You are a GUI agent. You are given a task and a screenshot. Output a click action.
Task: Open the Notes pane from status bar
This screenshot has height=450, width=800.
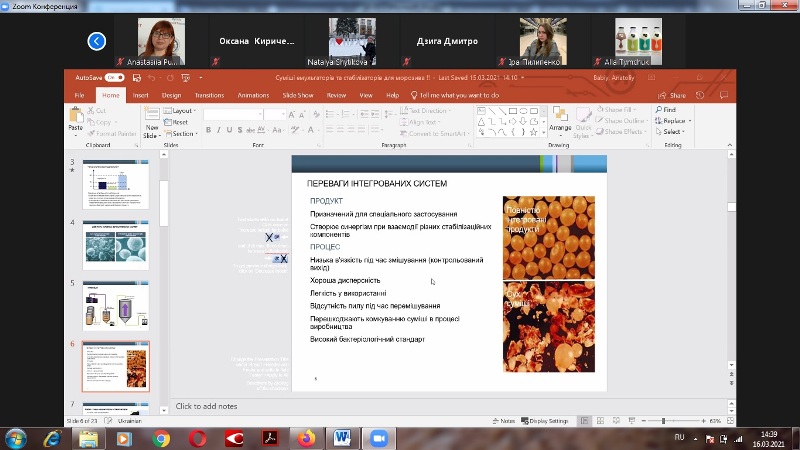[x=504, y=421]
